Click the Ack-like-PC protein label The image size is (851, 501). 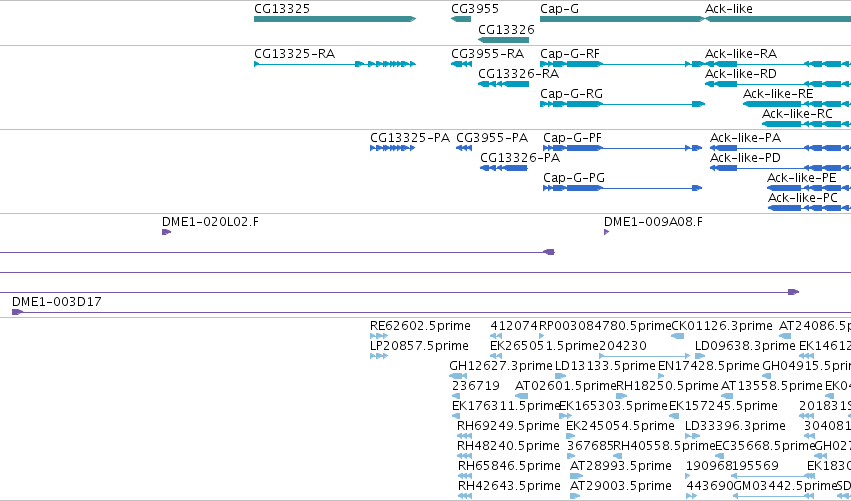click(x=803, y=198)
